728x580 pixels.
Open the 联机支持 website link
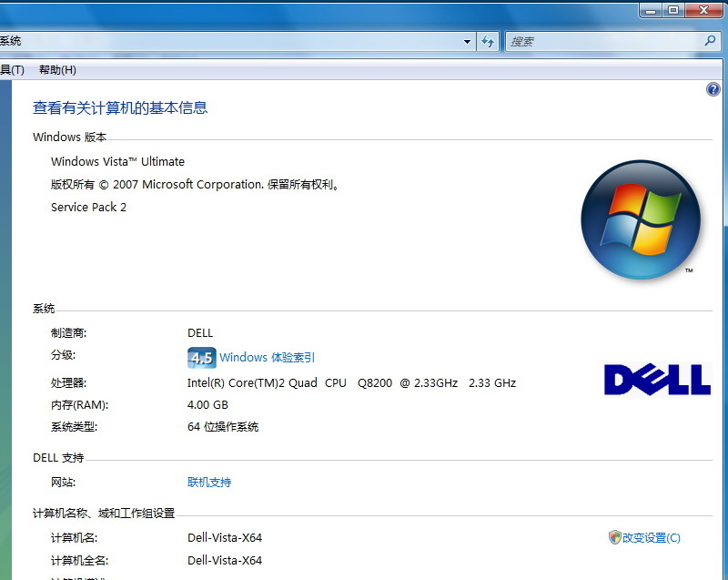point(209,482)
